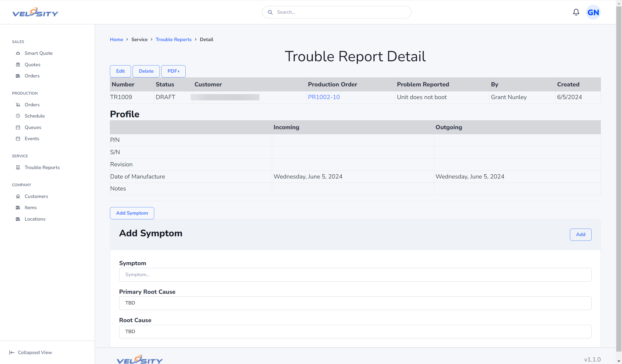Click the P/N row label in Profile
The height and width of the screenshot is (364, 622).
click(115, 140)
